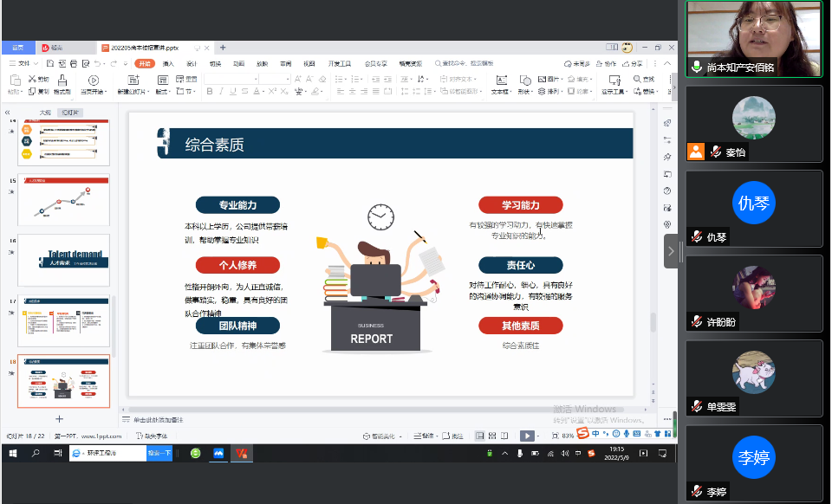Click the Format Painter (格式刷) icon

[62, 85]
